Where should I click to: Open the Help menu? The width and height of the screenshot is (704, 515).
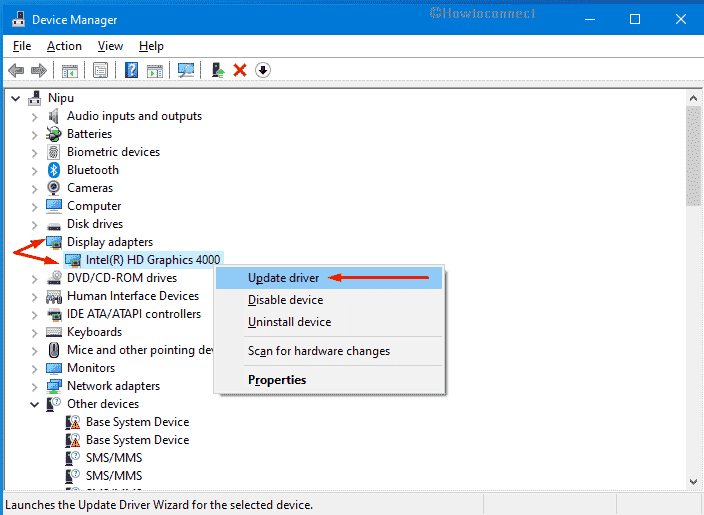pos(151,46)
